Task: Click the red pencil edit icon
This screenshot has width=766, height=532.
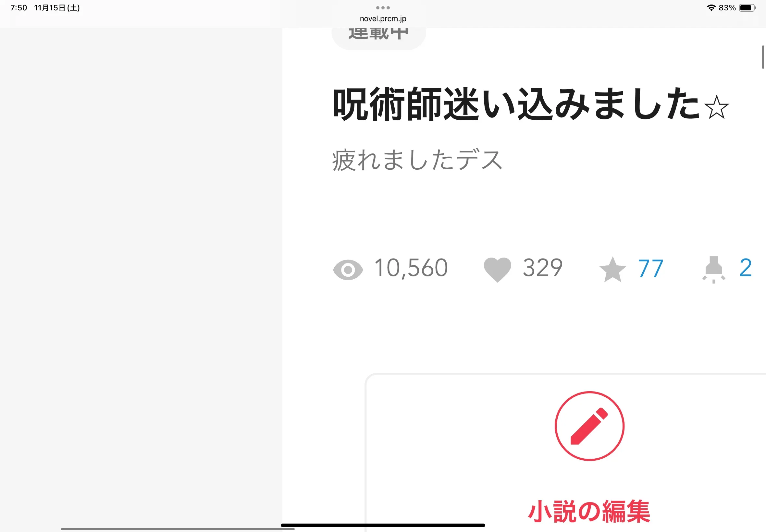Action: point(589,426)
